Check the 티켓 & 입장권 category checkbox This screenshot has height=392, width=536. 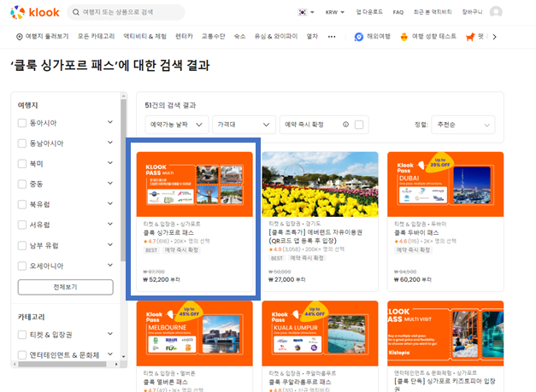click(x=22, y=335)
